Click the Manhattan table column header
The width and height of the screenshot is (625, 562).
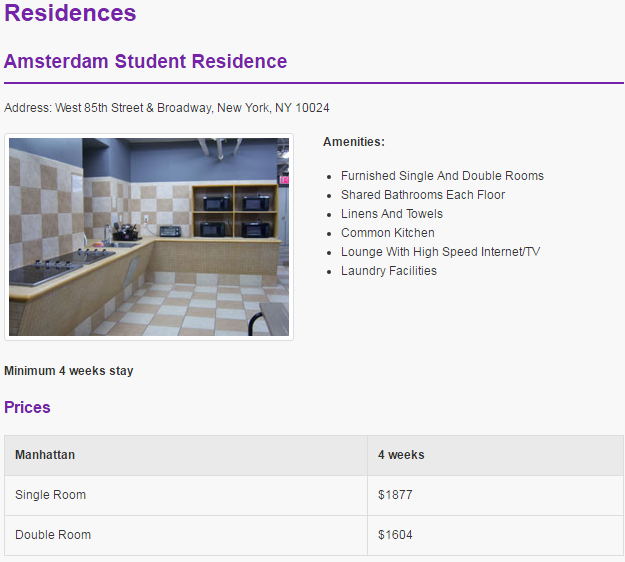pos(45,455)
